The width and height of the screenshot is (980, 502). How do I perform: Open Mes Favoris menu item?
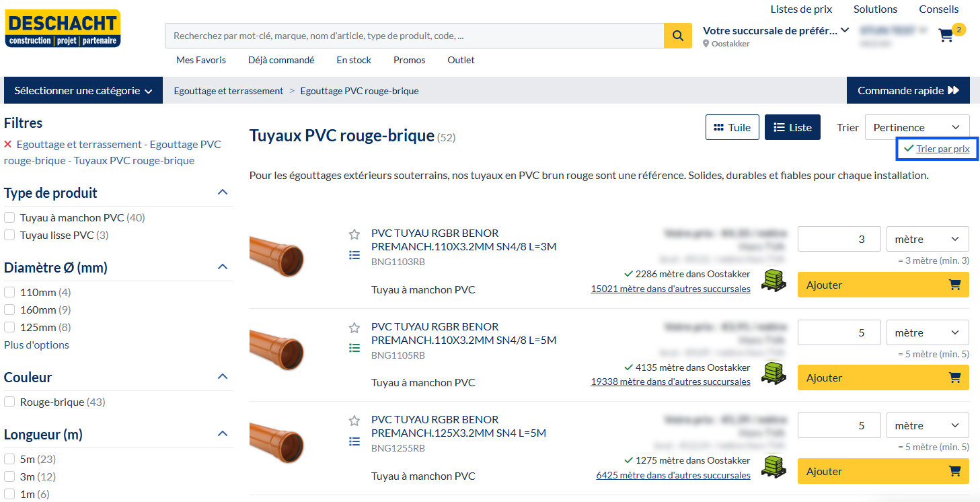click(201, 60)
